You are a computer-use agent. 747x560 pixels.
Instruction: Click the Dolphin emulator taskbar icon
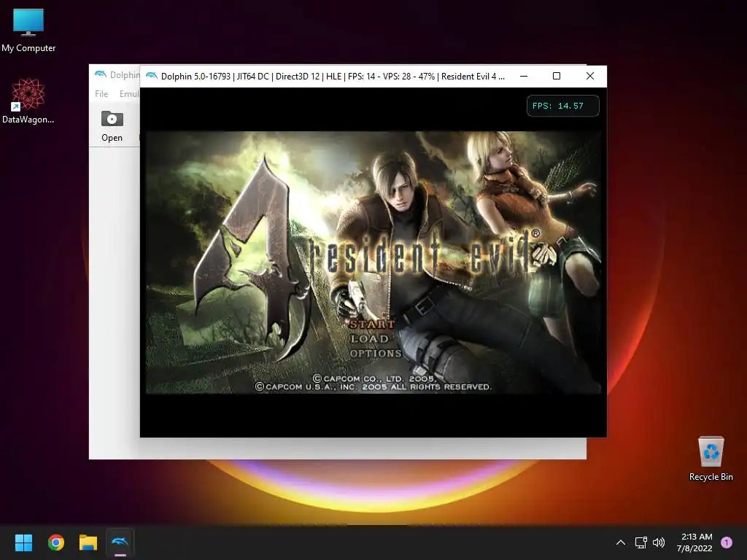click(x=120, y=542)
